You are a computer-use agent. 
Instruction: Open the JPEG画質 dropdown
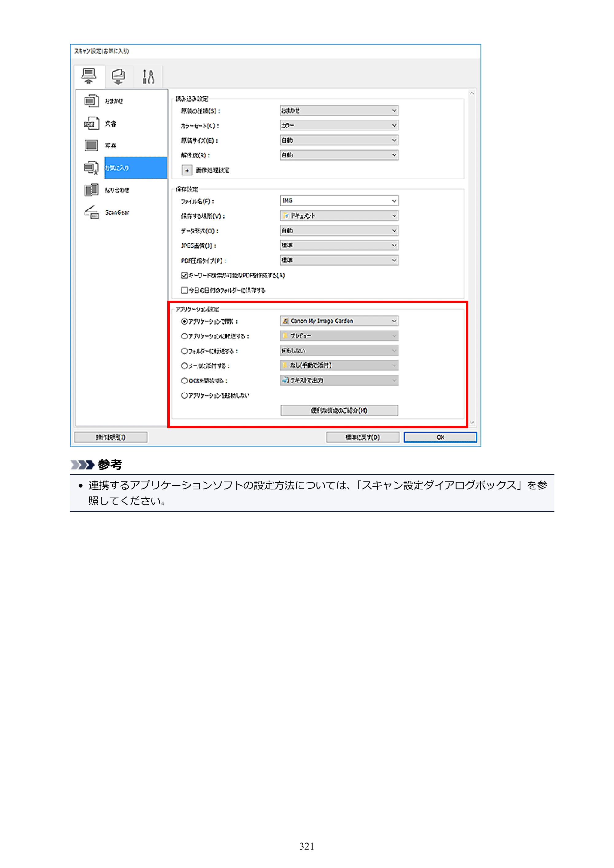(x=339, y=245)
